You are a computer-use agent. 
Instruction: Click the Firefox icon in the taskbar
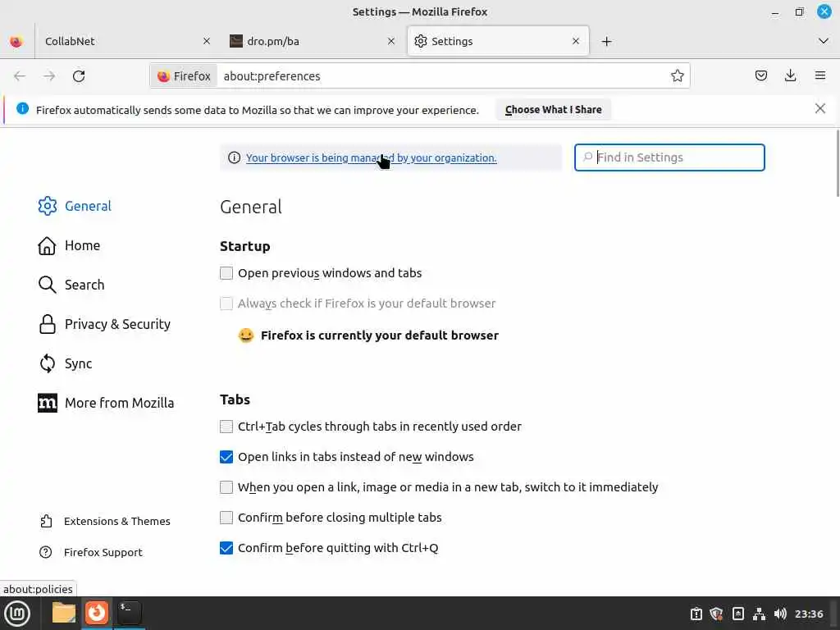click(97, 612)
